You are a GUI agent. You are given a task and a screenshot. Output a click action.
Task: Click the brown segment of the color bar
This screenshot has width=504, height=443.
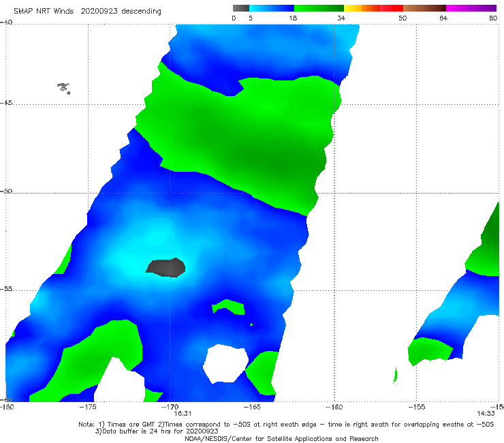pos(424,8)
